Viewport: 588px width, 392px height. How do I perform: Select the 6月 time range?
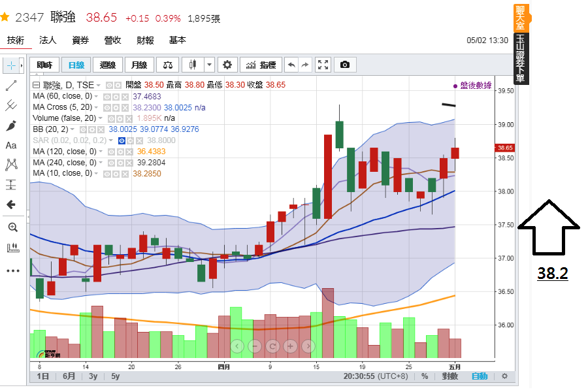(x=69, y=376)
